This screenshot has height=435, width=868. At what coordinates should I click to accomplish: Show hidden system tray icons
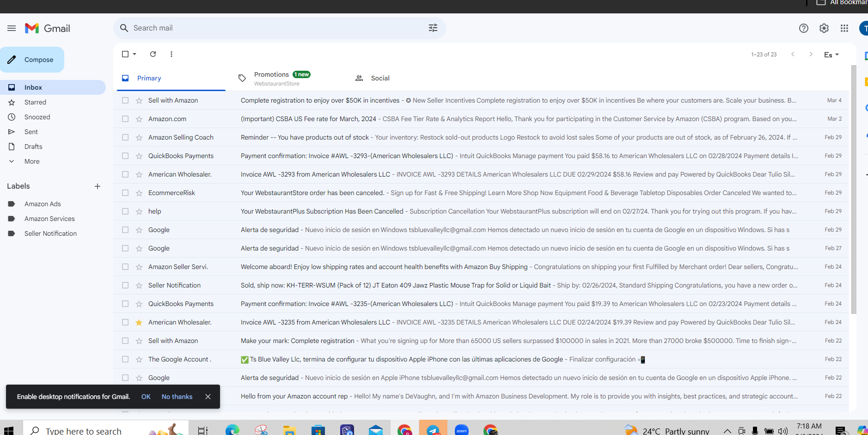pos(727,431)
